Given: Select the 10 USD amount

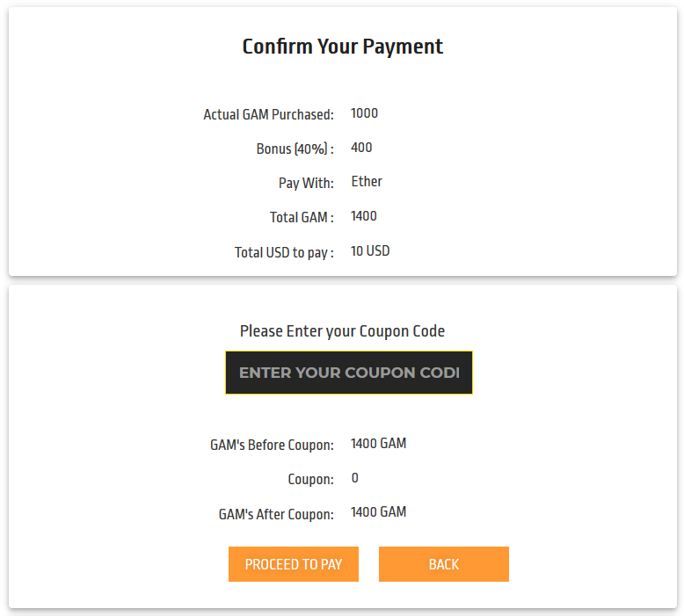Looking at the screenshot, I should [370, 250].
